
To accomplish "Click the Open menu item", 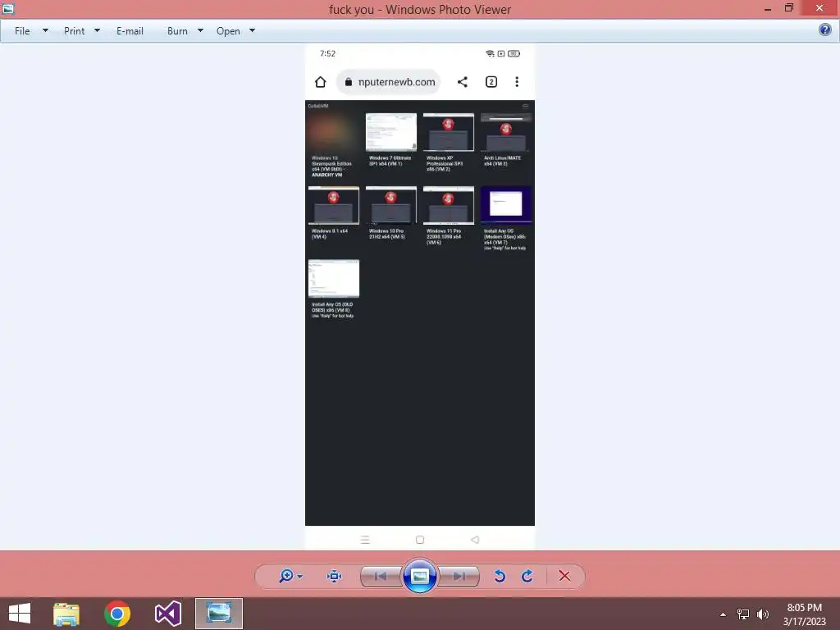I will click(228, 31).
